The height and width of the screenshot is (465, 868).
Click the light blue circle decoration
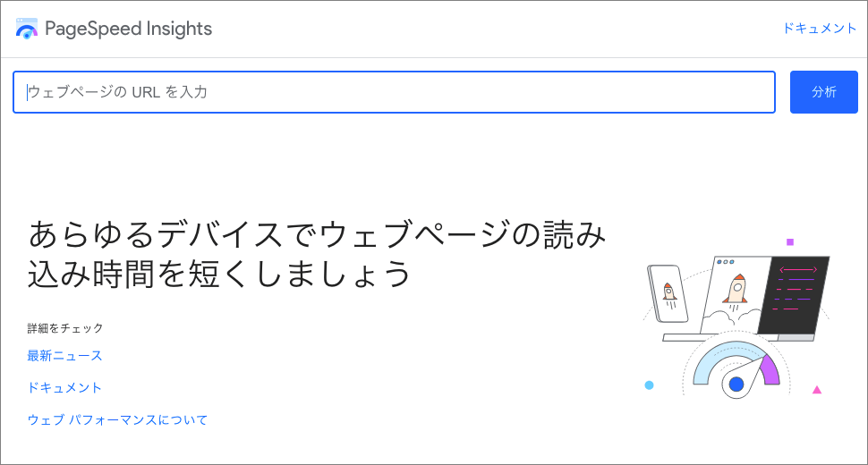(650, 385)
